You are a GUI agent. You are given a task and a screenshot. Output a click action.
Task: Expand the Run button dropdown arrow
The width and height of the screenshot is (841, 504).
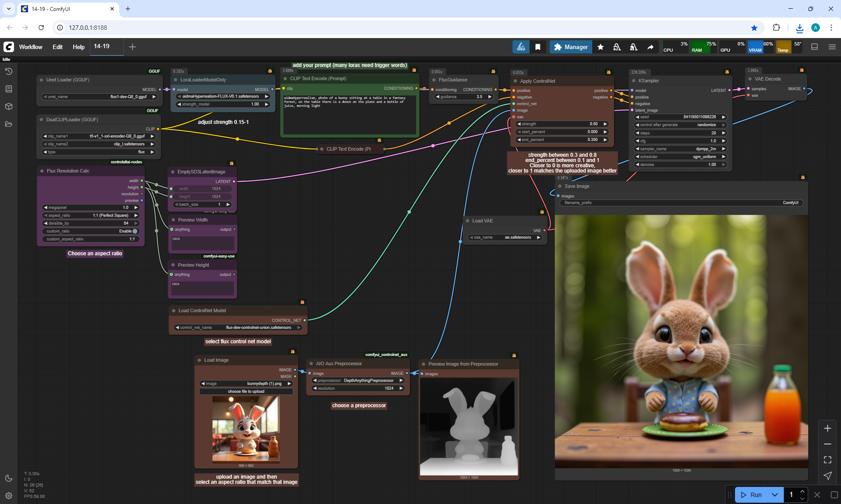[775, 495]
